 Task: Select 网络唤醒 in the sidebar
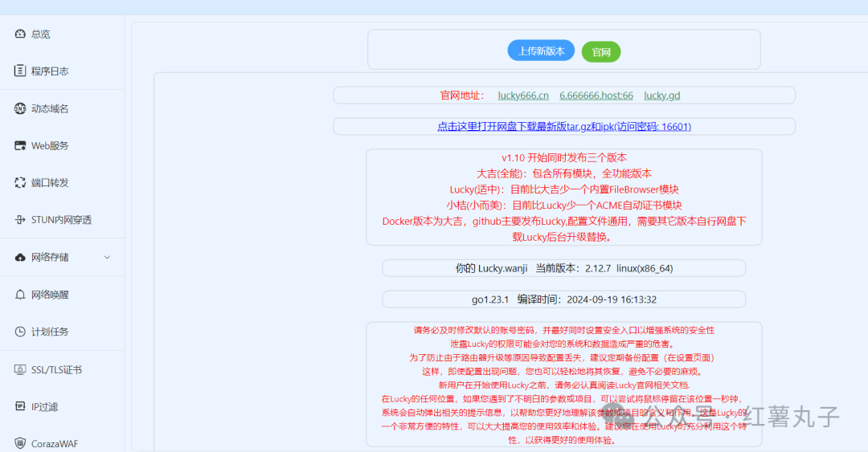62,295
